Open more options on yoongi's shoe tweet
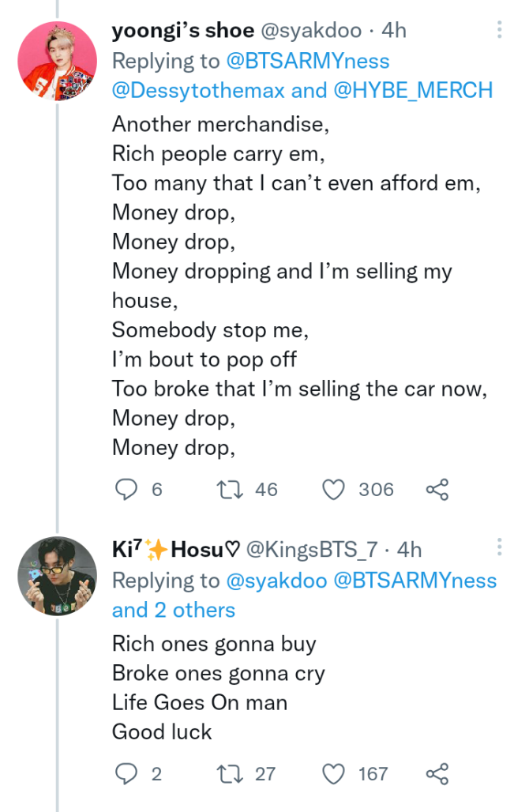Image resolution: width=529 pixels, height=812 pixels. coord(499,30)
